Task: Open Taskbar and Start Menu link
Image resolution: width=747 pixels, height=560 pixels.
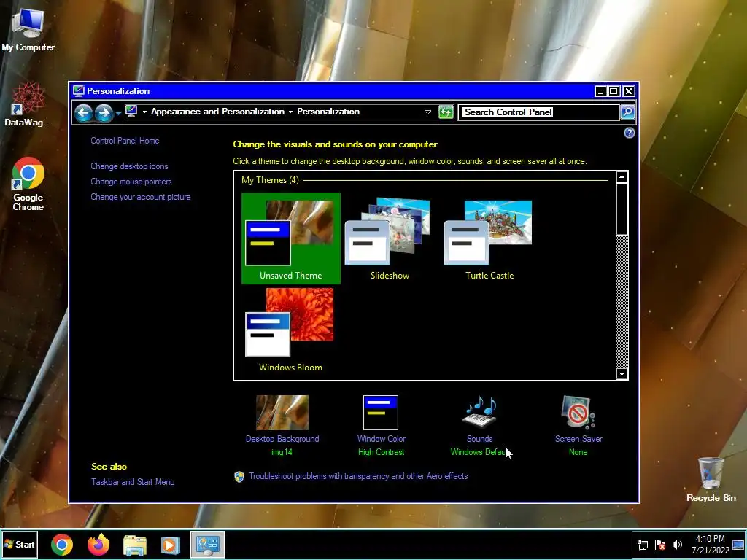Action: pyautogui.click(x=133, y=482)
